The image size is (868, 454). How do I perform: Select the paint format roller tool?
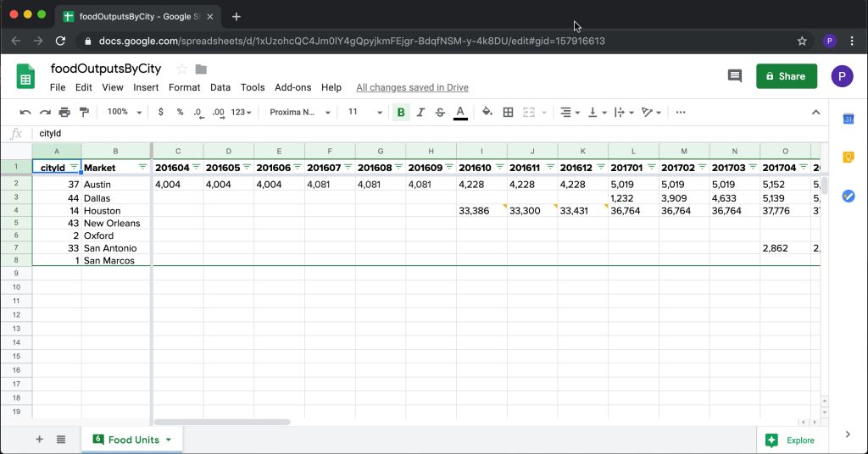[84, 112]
